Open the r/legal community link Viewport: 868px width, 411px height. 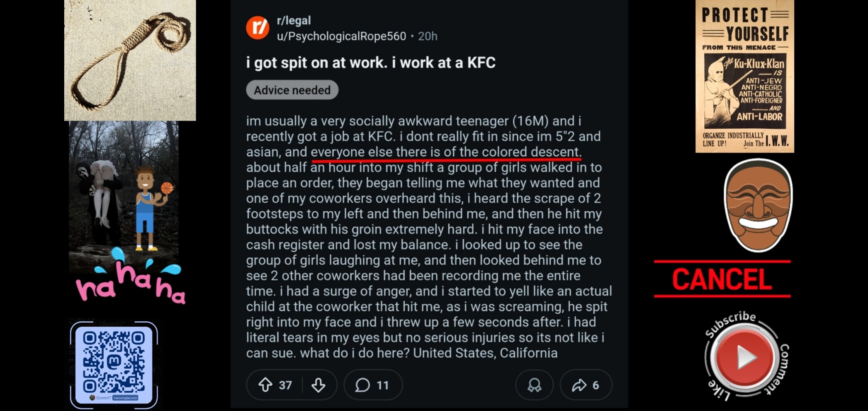click(294, 20)
